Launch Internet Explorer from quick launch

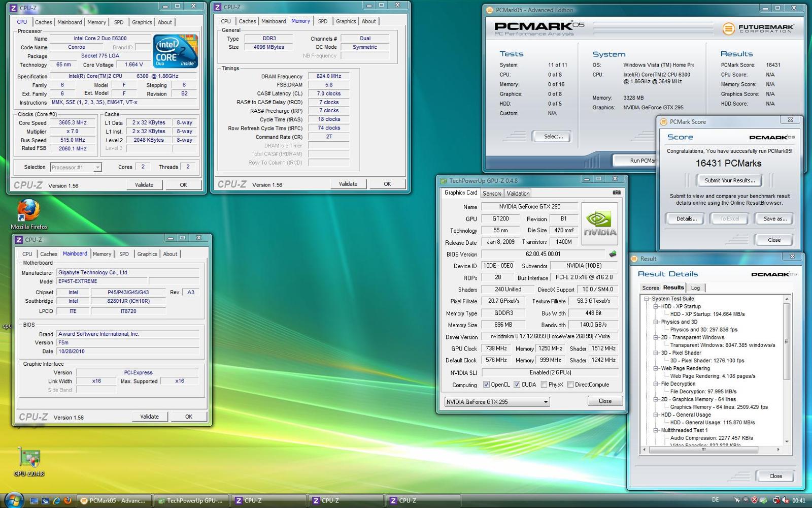point(57,501)
